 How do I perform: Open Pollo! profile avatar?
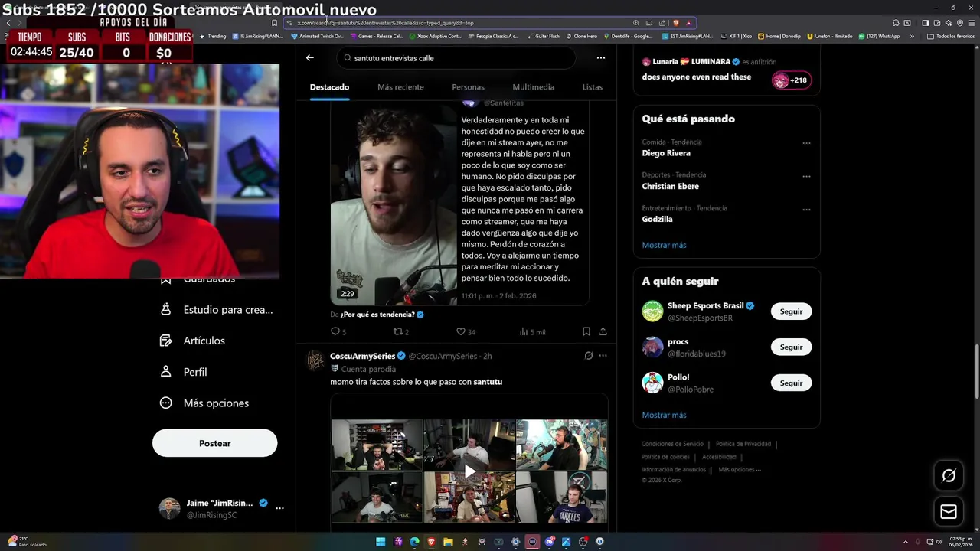coord(652,383)
